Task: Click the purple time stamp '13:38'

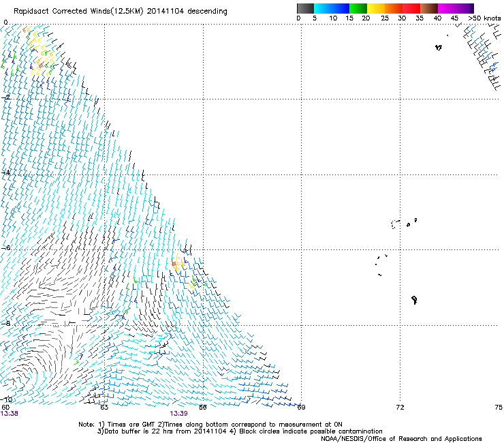Action: pyautogui.click(x=10, y=414)
